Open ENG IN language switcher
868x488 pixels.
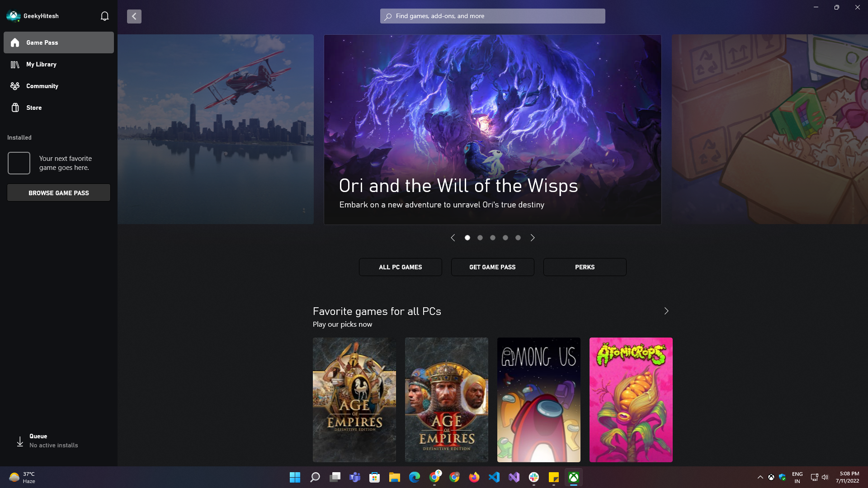(x=797, y=477)
